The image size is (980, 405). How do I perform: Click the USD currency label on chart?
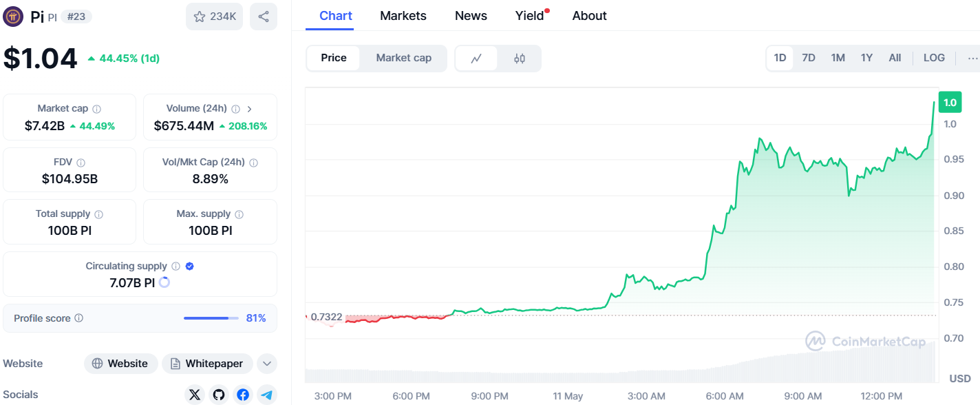(960, 379)
